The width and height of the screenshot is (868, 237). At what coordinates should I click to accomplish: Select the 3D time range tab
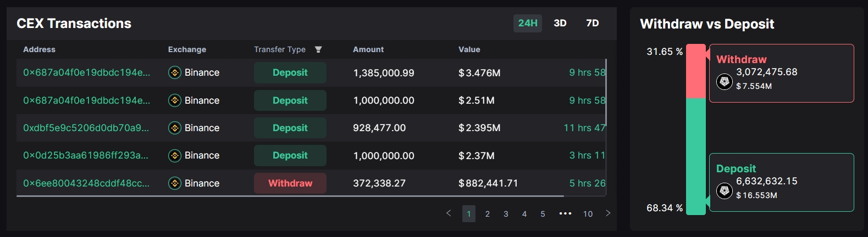click(560, 23)
